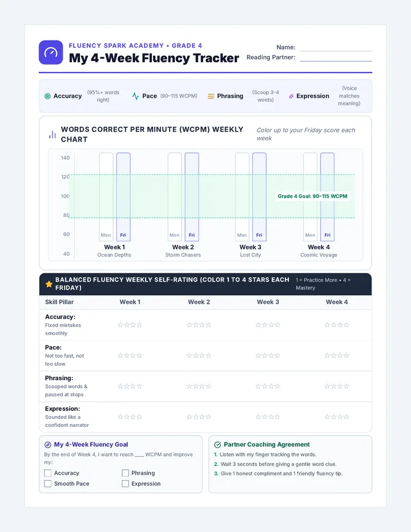Click Pace Week 2 star rating
This screenshot has width=411, height=532.
click(199, 356)
